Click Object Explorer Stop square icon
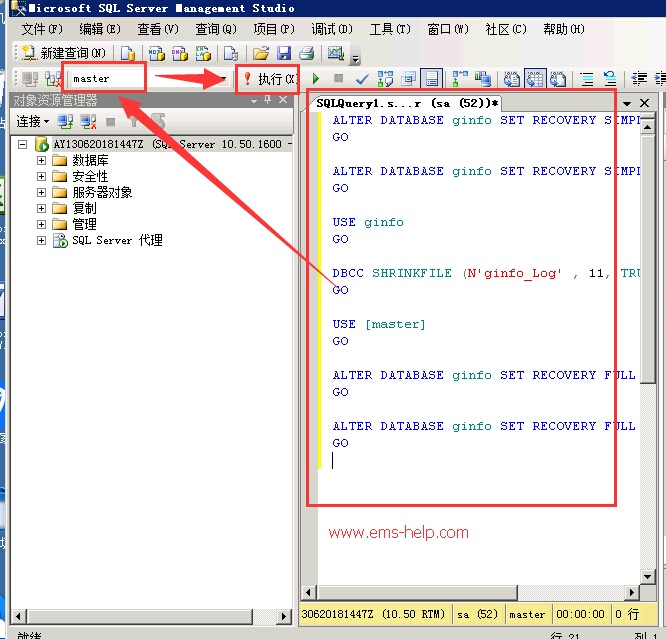Image resolution: width=666 pixels, height=639 pixels. (110, 122)
